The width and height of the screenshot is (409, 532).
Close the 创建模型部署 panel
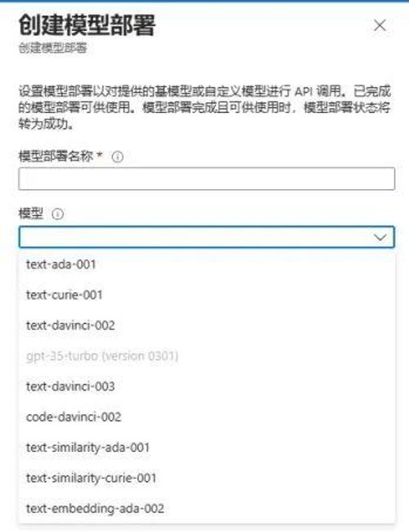(x=380, y=25)
